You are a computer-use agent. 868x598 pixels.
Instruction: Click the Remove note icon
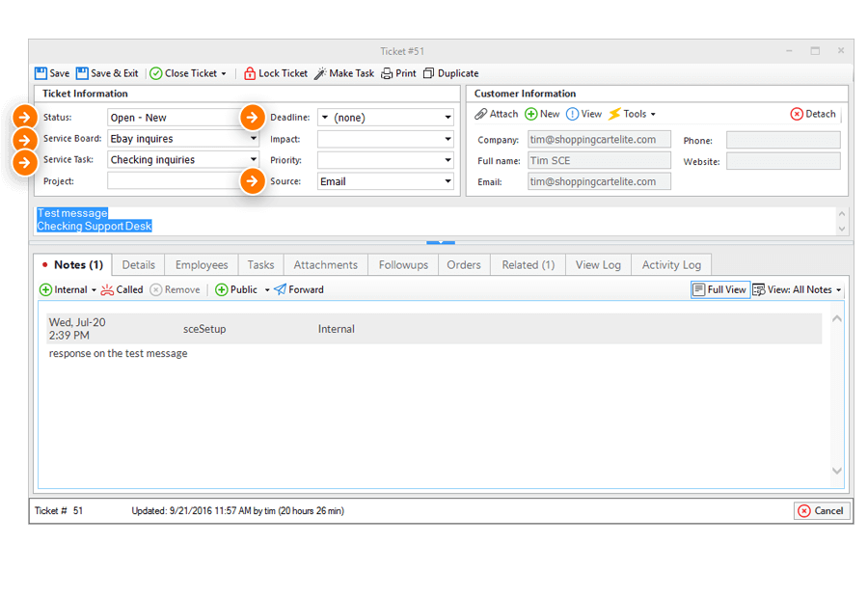(x=156, y=289)
